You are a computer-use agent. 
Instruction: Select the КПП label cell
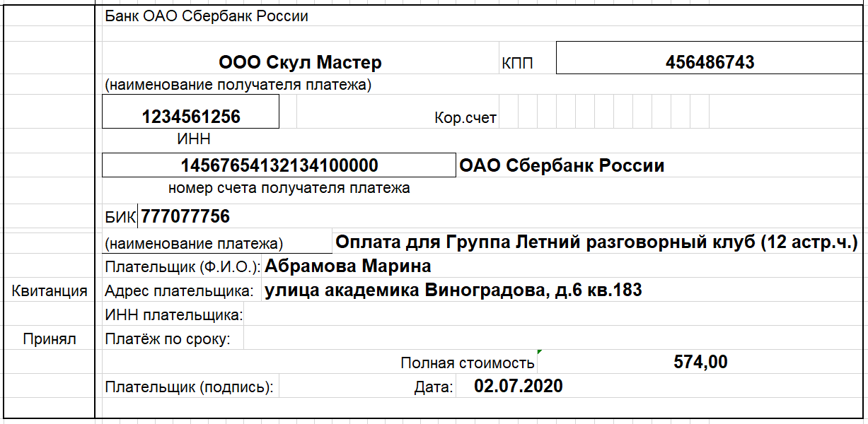(x=517, y=64)
